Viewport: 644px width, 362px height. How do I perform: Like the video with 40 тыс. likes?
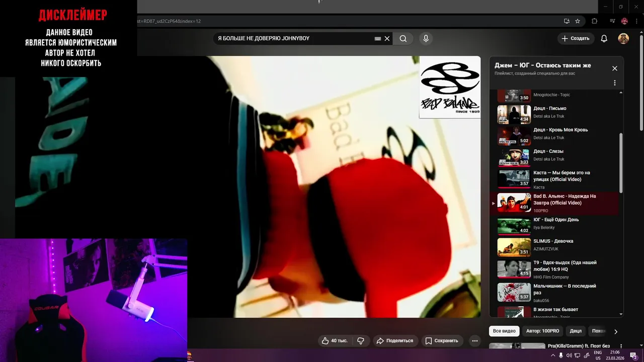(335, 340)
